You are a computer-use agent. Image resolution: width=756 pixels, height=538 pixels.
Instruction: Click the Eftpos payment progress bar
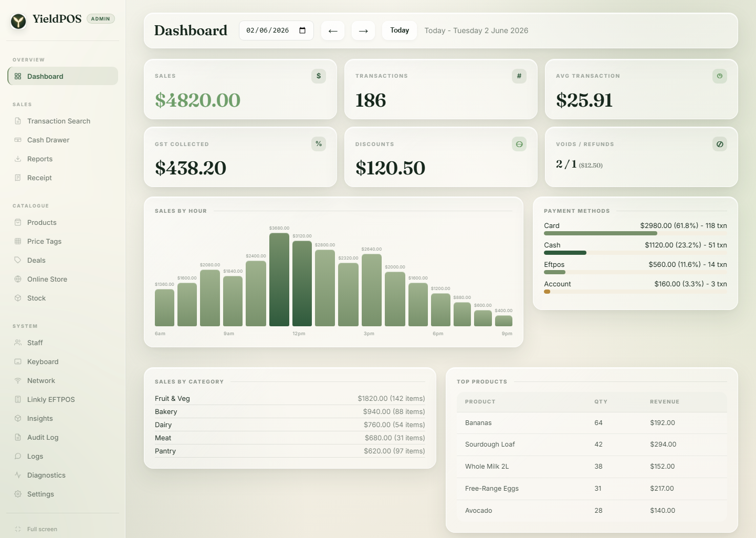635,272
